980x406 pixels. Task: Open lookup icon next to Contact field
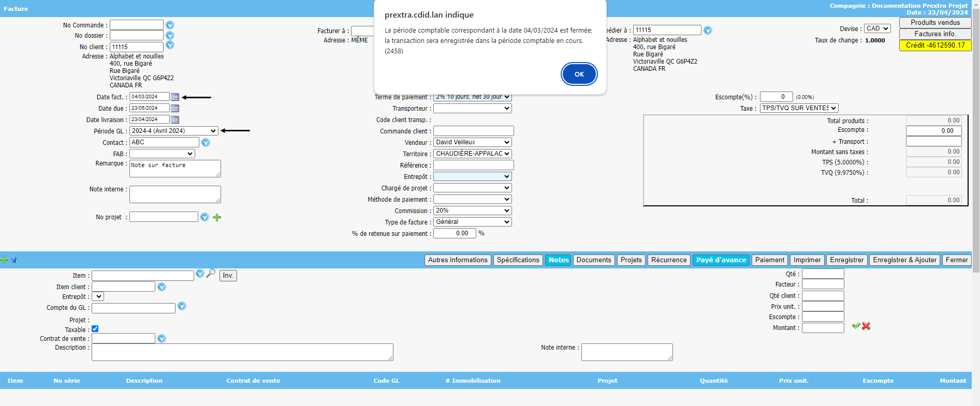tap(206, 143)
